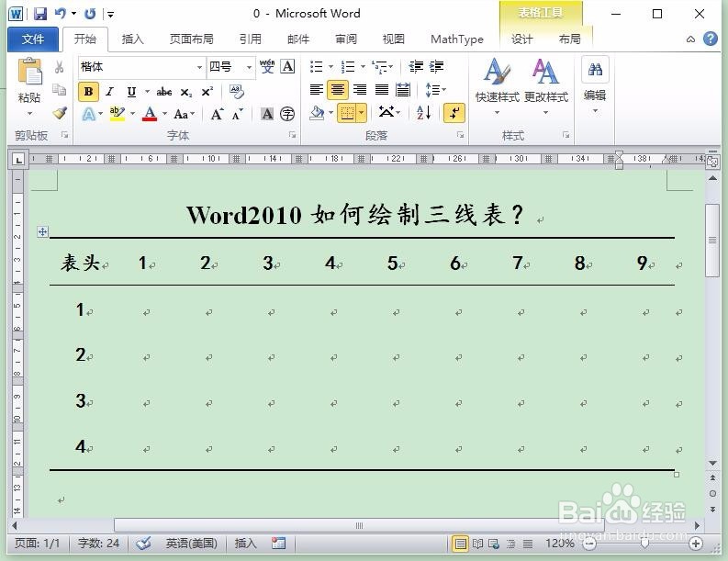Click the Clear Formatting eraser icon
This screenshot has width=728, height=561.
[x=236, y=92]
